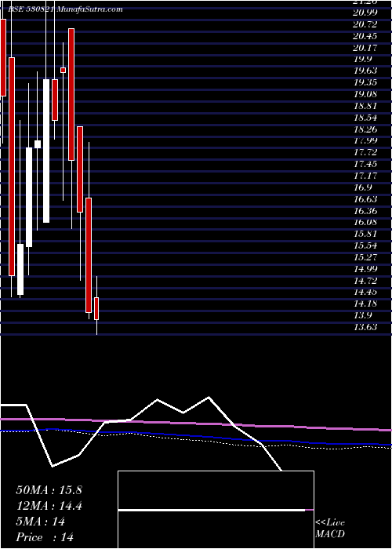The image size is (392, 549).
Task: Select the Price : 14 value
Action: 45,537
